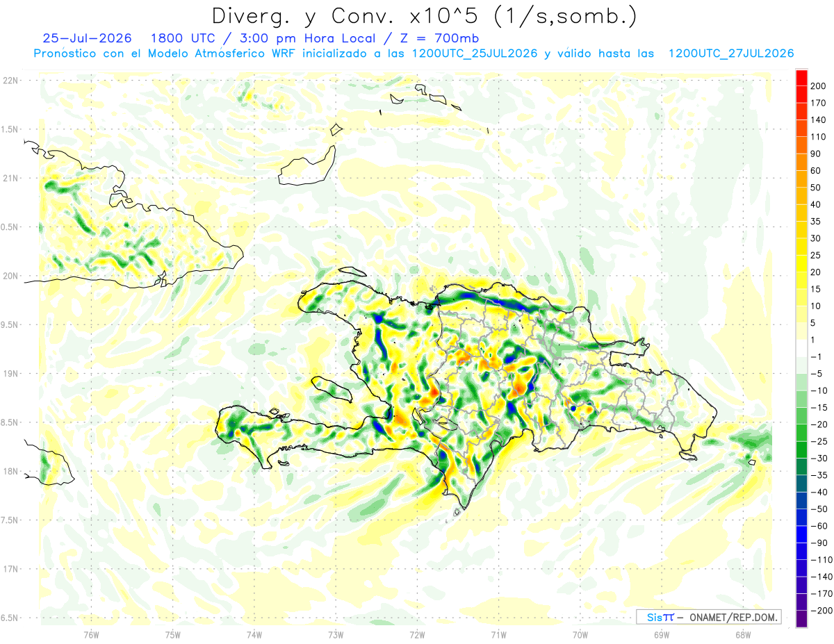Click the latitude label "18N"
The width and height of the screenshot is (834, 644).
tap(10, 472)
